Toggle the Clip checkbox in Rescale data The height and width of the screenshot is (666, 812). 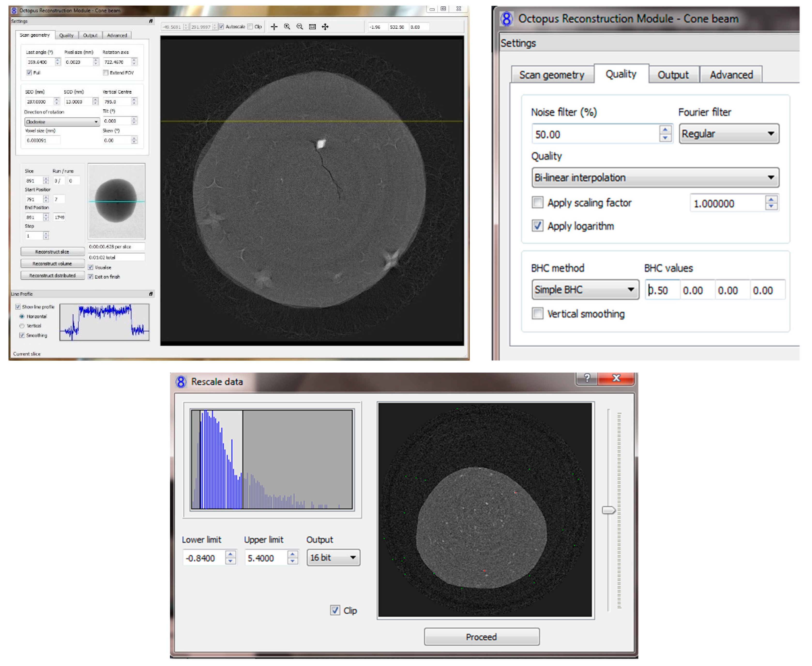(335, 610)
